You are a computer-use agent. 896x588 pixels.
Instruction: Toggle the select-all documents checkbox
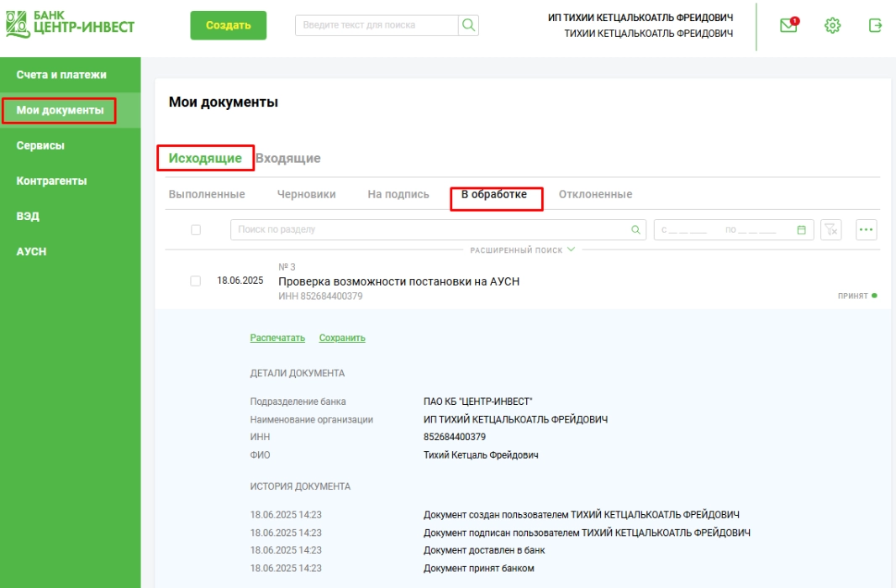(x=196, y=229)
